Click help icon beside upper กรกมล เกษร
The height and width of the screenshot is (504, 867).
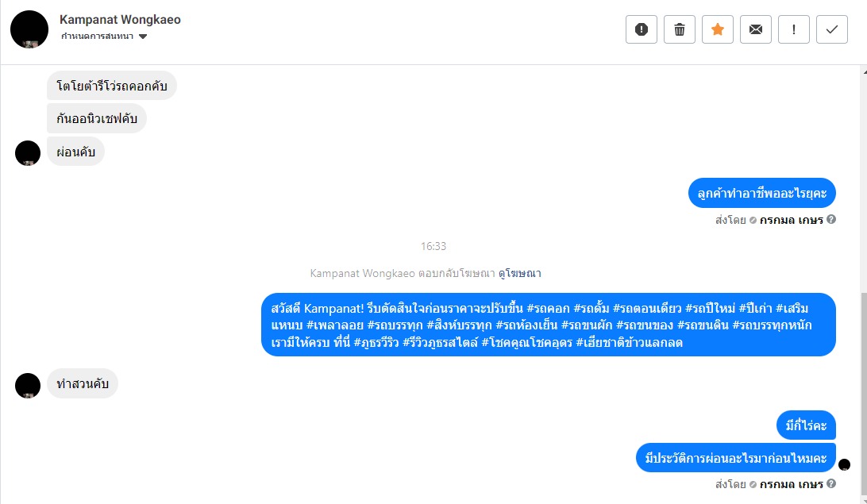click(x=831, y=219)
